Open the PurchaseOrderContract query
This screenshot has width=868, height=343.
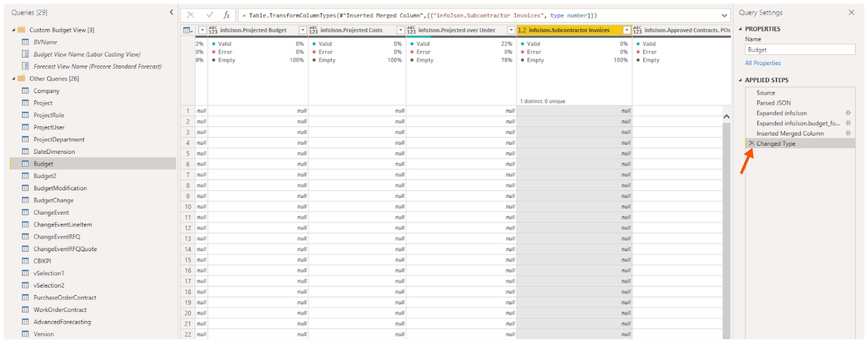65,298
